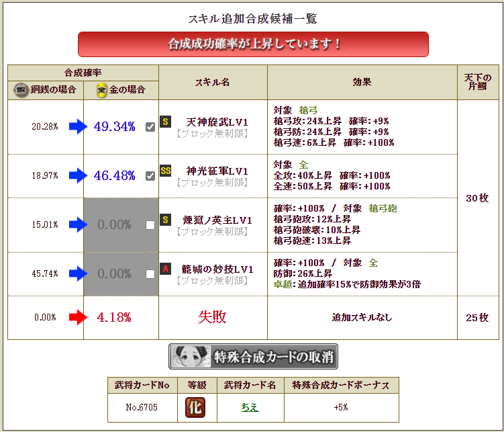Click the 特殊合成カードボーナス header
The height and width of the screenshot is (432, 504).
tap(341, 385)
